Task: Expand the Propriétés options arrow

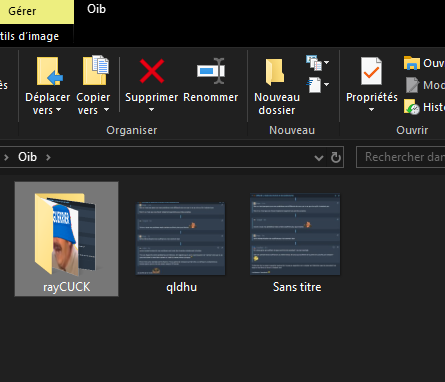Action: point(371,109)
